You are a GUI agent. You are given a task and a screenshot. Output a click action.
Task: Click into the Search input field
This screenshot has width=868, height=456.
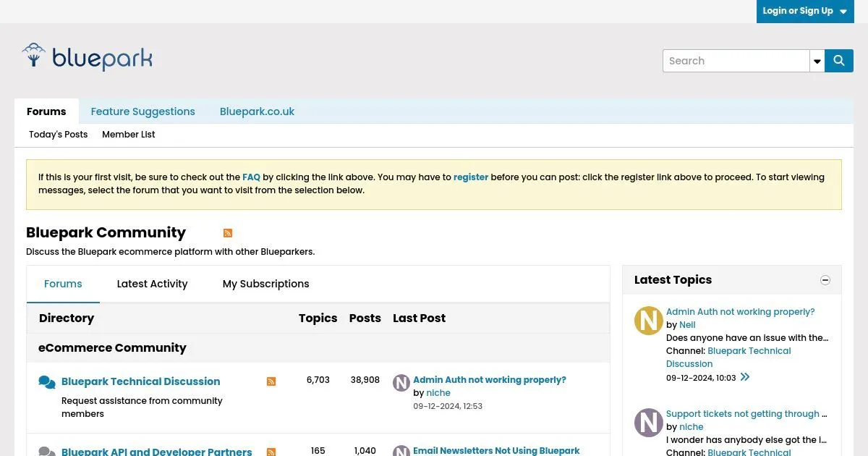pos(736,61)
